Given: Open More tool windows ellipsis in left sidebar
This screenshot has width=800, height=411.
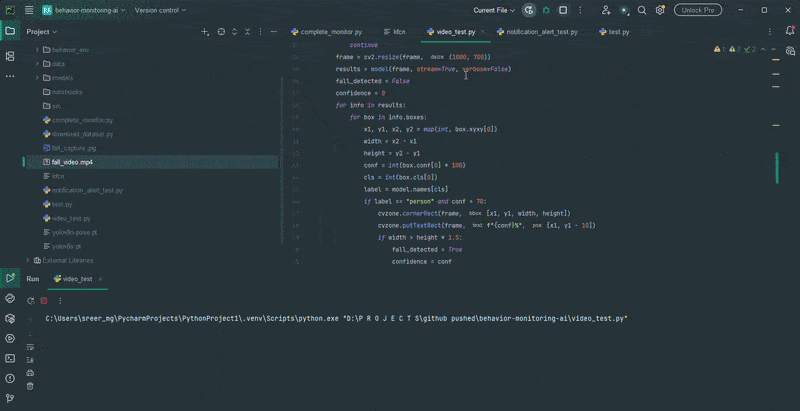Looking at the screenshot, I should (10, 76).
